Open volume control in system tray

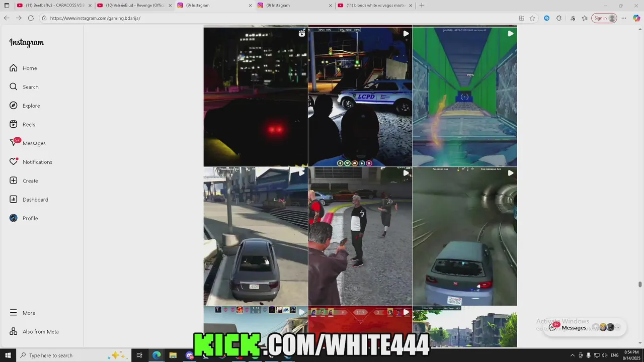tap(604, 355)
